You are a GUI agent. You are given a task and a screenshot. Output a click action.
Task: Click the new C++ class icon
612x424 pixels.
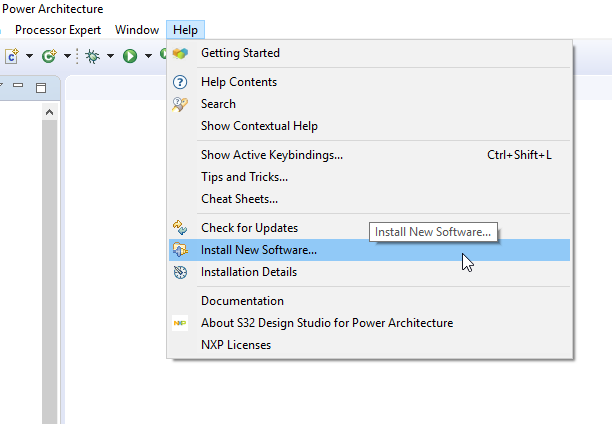48,56
